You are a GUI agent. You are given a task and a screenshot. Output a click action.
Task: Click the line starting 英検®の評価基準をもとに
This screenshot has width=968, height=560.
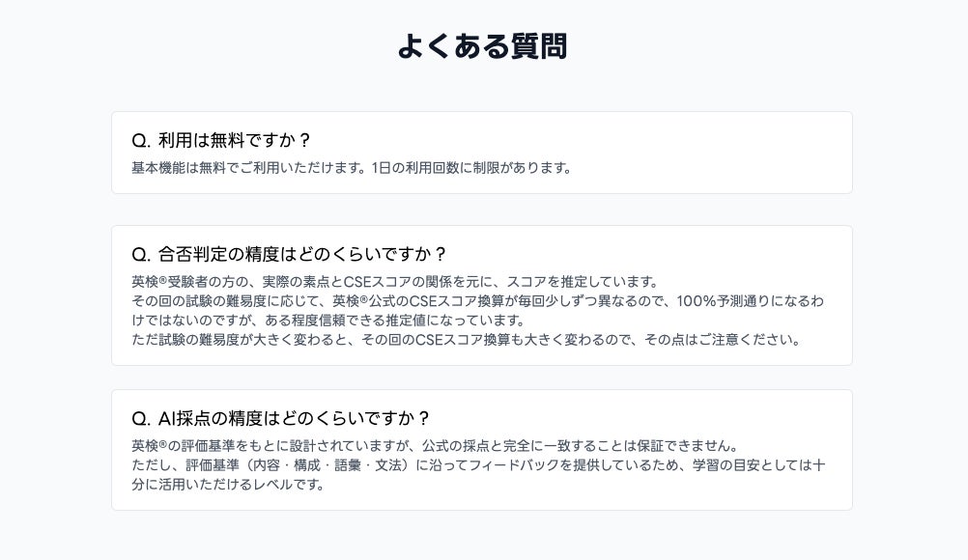coord(435,446)
